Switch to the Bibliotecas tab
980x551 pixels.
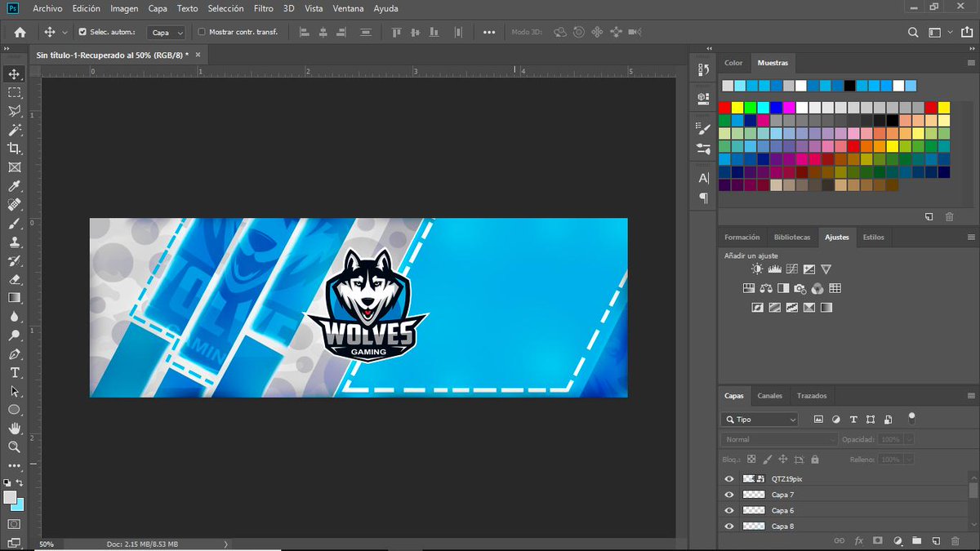click(x=792, y=238)
